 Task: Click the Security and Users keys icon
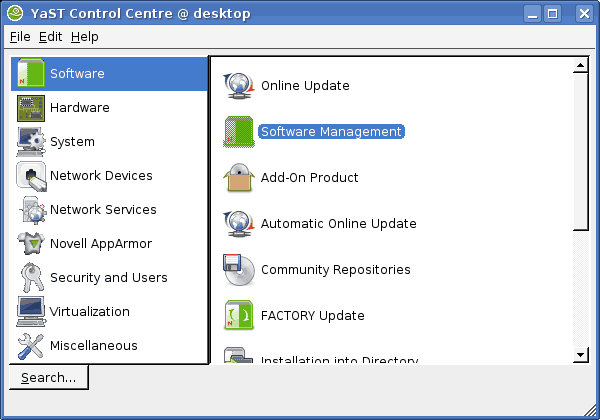point(32,277)
